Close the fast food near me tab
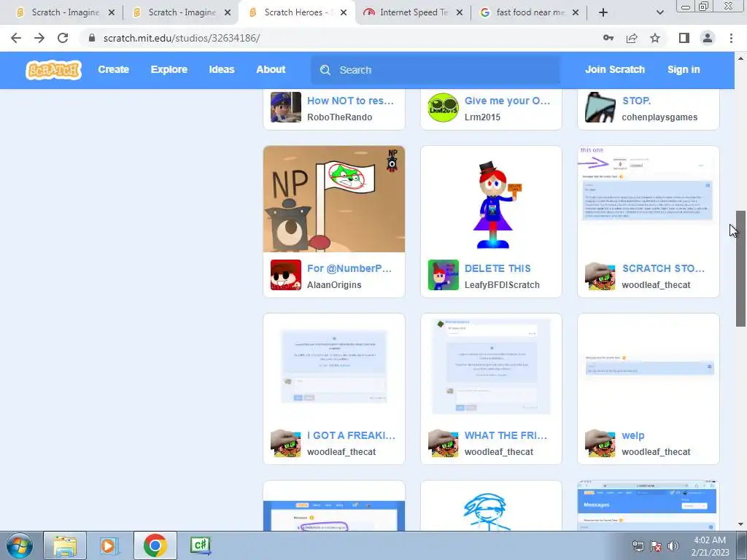This screenshot has height=560, width=747. 576,12
